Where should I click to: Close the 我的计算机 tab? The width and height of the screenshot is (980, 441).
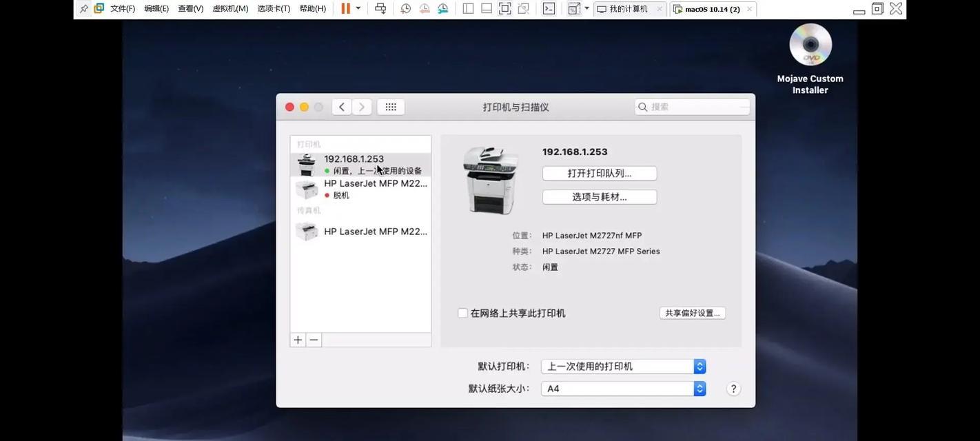point(659,9)
